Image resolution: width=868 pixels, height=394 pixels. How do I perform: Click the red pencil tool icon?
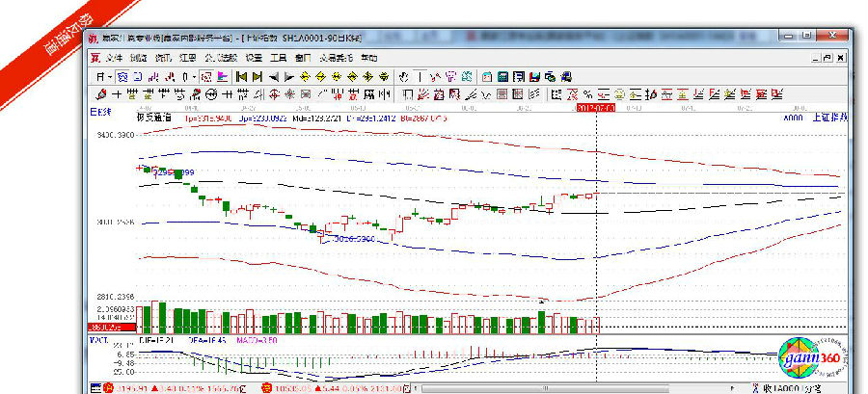click(x=101, y=93)
